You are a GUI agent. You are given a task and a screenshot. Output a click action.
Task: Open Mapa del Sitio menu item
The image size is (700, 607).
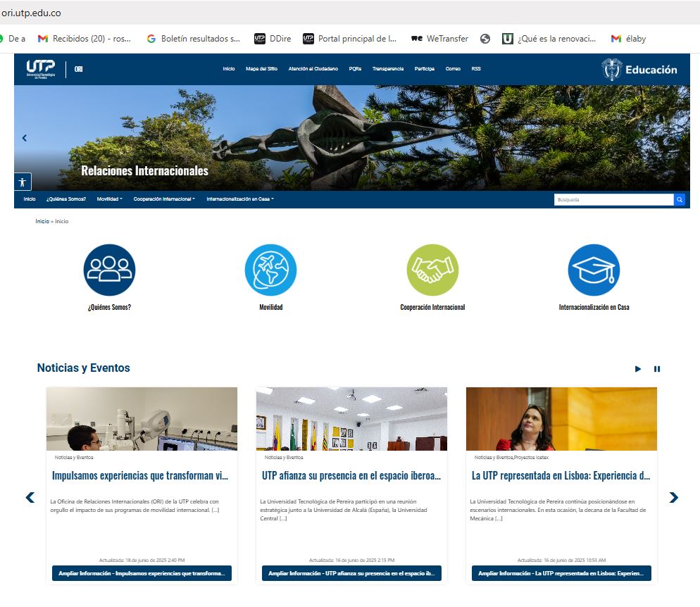coord(261,69)
